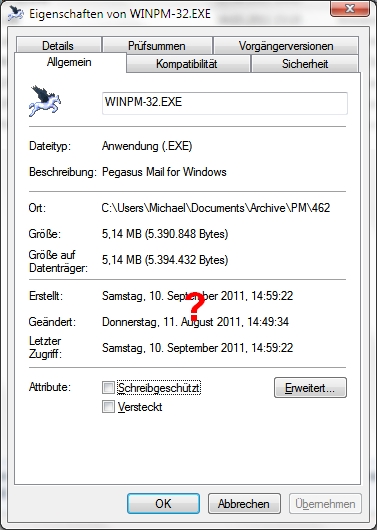The image size is (377, 530).
Task: Click the size value 5.390.848 Bytes
Action: coord(165,234)
